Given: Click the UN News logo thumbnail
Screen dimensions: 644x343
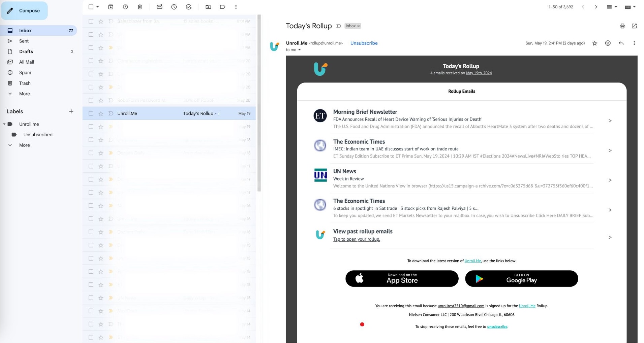Looking at the screenshot, I should click(x=320, y=175).
